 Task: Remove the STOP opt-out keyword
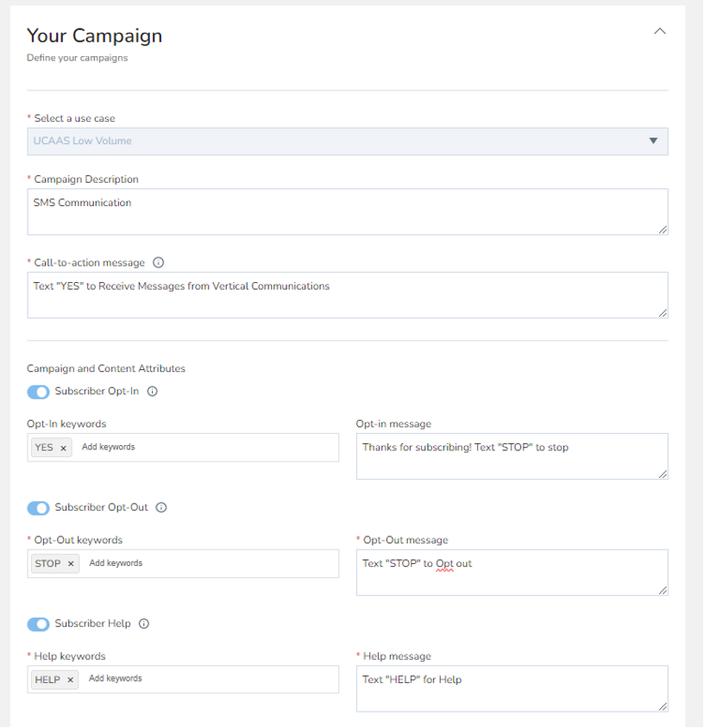pos(71,563)
